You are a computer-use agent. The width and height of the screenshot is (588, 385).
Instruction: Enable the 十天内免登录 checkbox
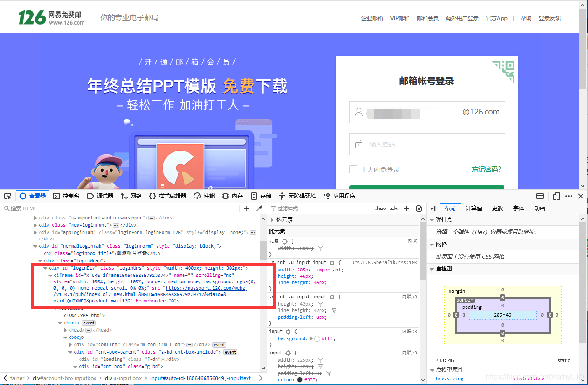pos(353,169)
